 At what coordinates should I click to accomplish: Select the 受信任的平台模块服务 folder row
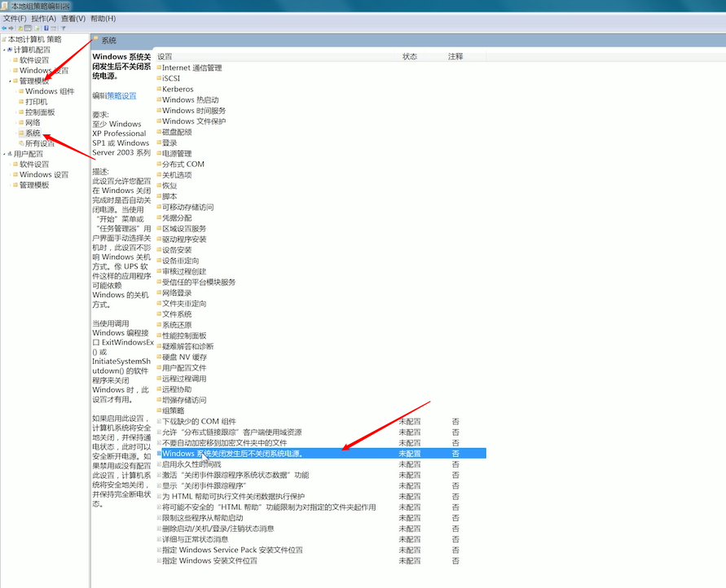[x=199, y=282]
